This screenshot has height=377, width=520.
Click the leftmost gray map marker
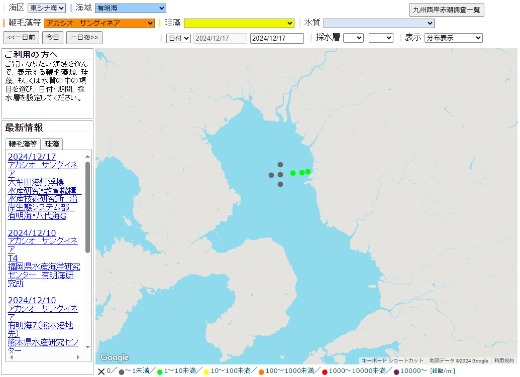271,175
